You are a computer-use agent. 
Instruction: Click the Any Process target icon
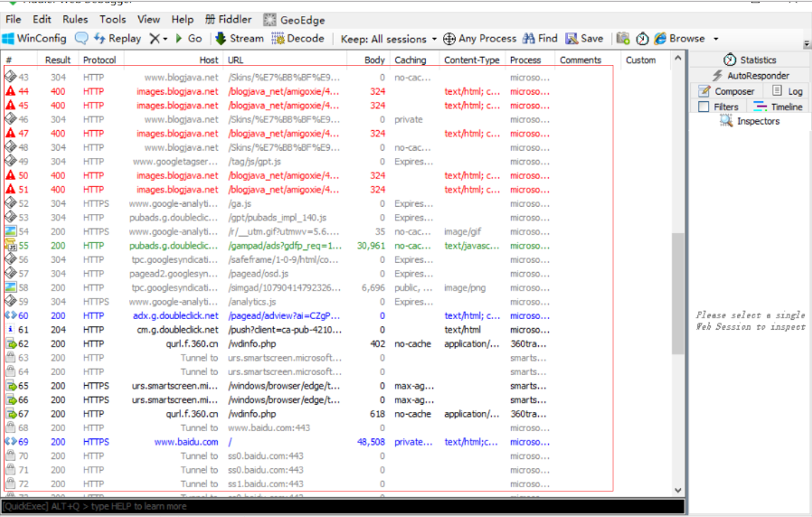click(449, 39)
